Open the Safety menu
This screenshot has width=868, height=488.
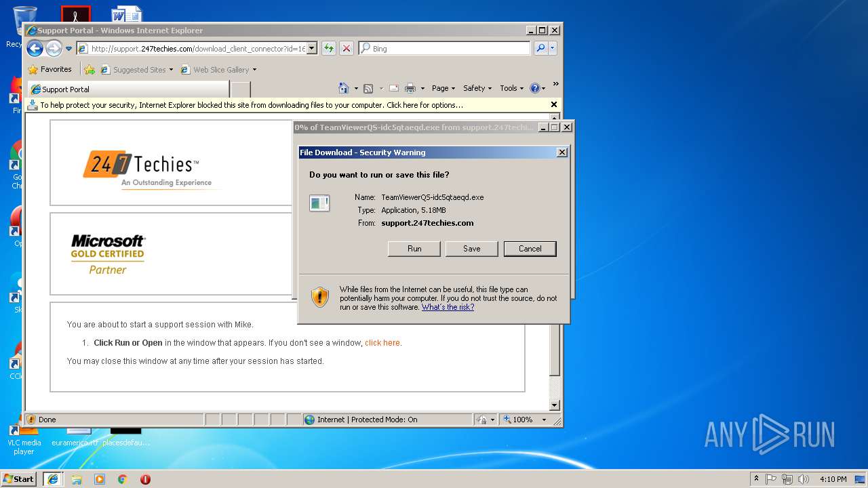(477, 88)
